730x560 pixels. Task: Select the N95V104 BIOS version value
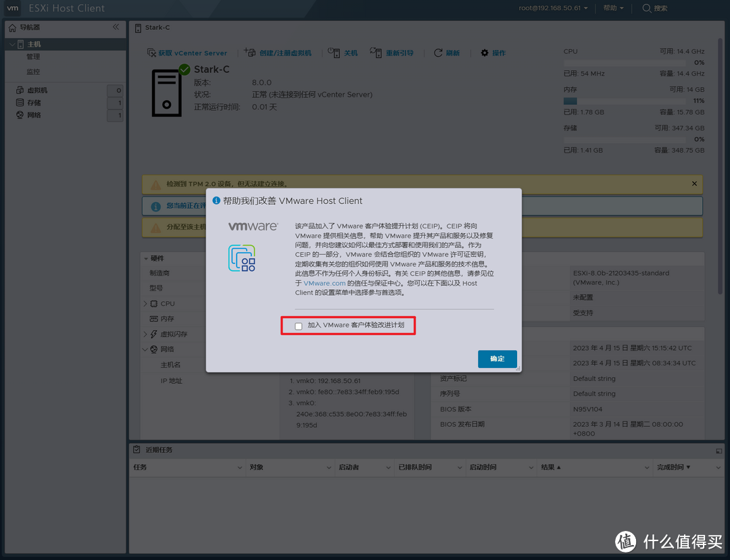[587, 409]
